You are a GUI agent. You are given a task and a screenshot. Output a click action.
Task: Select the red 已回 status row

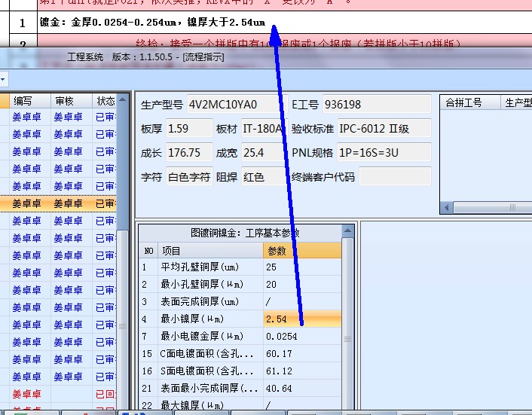click(x=58, y=394)
